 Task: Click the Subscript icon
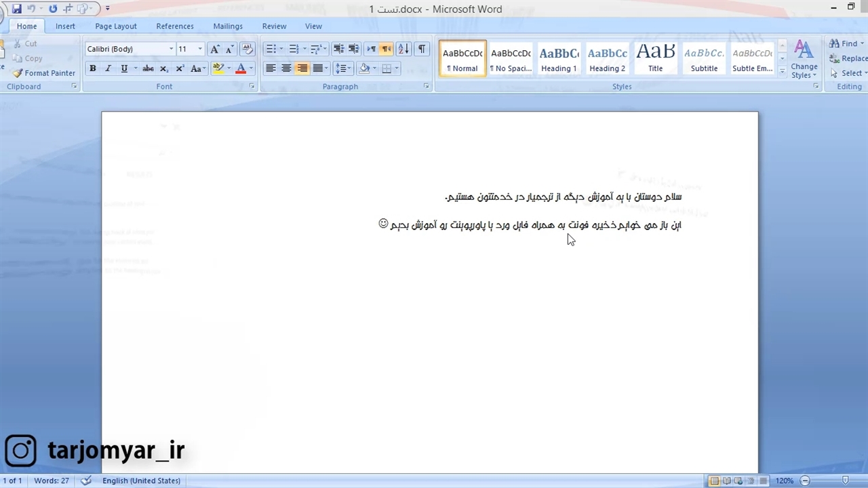click(x=164, y=68)
